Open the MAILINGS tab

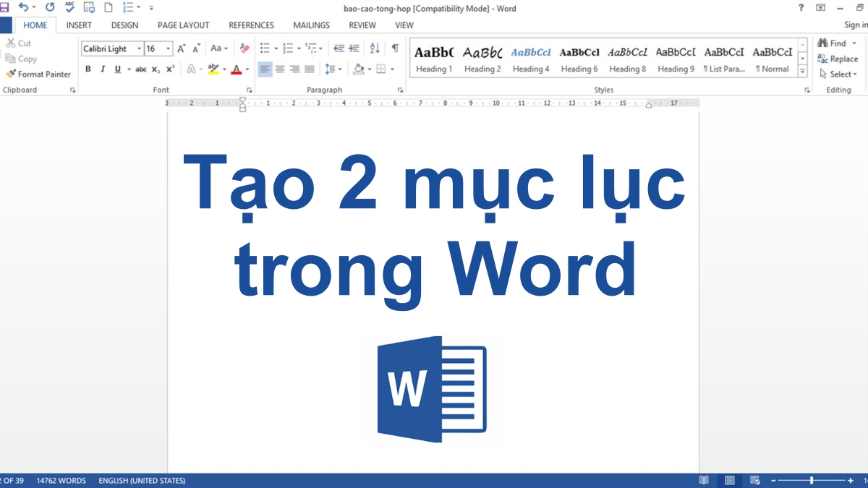click(312, 25)
